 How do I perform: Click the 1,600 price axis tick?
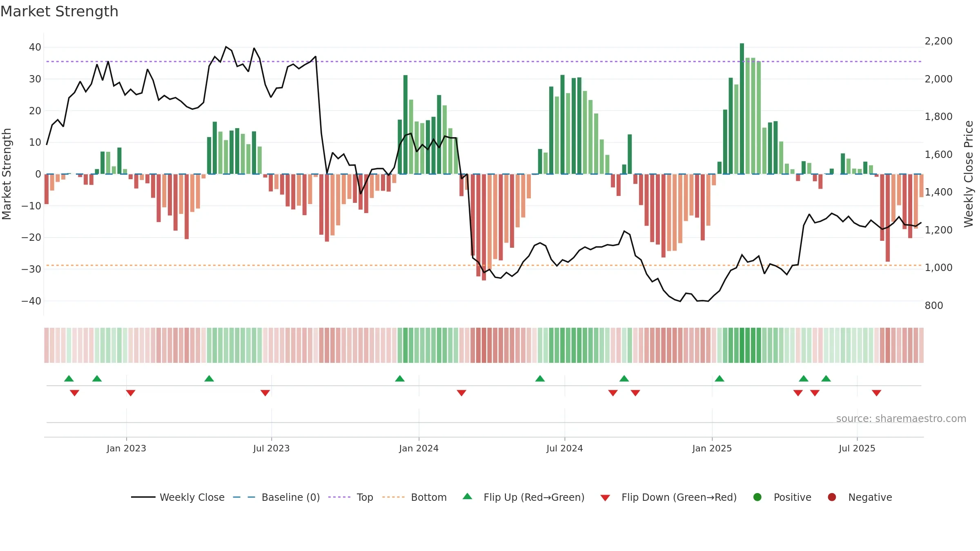(x=938, y=154)
